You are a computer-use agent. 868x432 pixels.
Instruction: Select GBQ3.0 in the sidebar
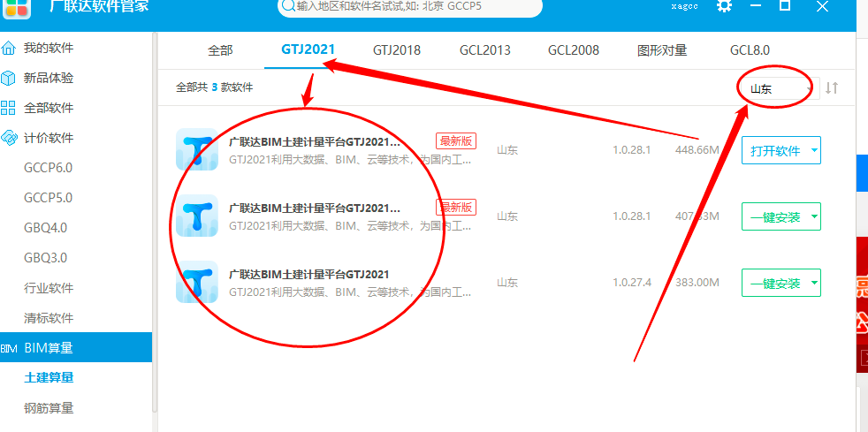point(45,258)
